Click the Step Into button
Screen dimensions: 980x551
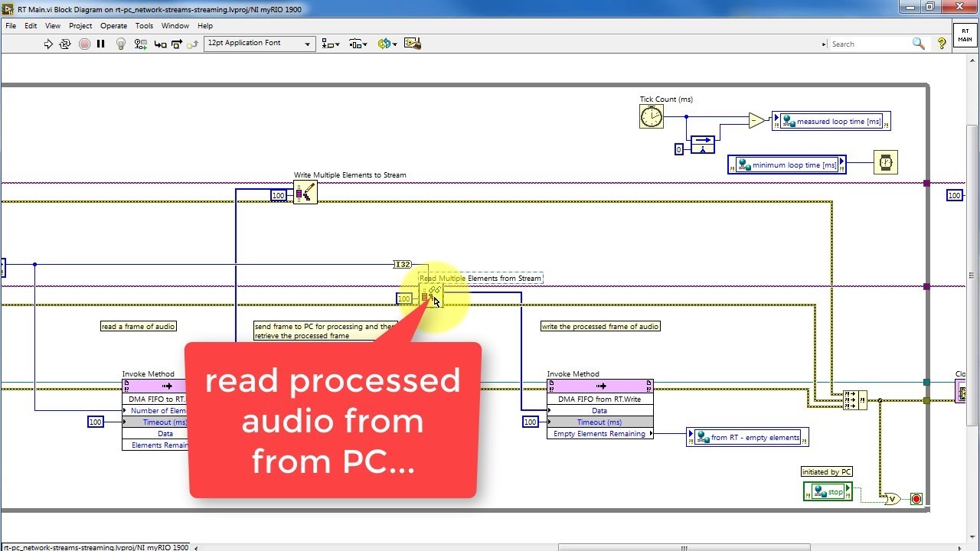click(x=160, y=44)
